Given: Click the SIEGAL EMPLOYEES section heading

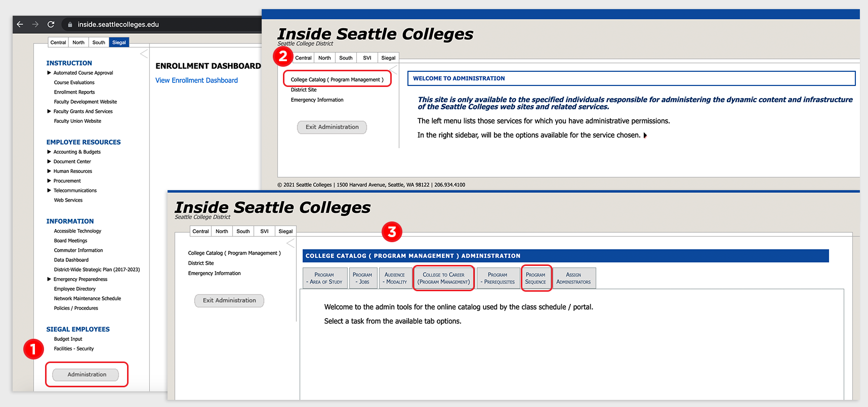Looking at the screenshot, I should coord(78,329).
